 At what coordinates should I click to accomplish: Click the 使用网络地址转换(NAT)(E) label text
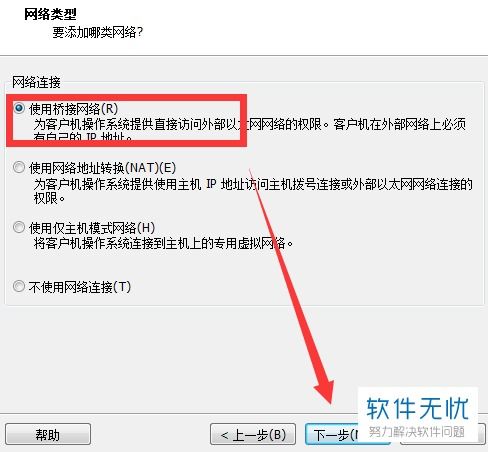pyautogui.click(x=102, y=168)
